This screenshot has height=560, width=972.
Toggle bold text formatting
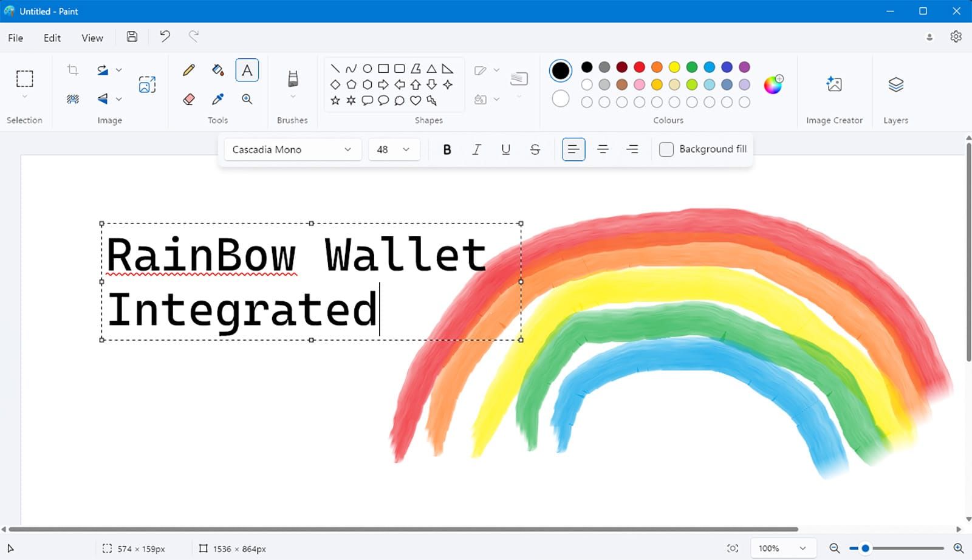(x=447, y=149)
